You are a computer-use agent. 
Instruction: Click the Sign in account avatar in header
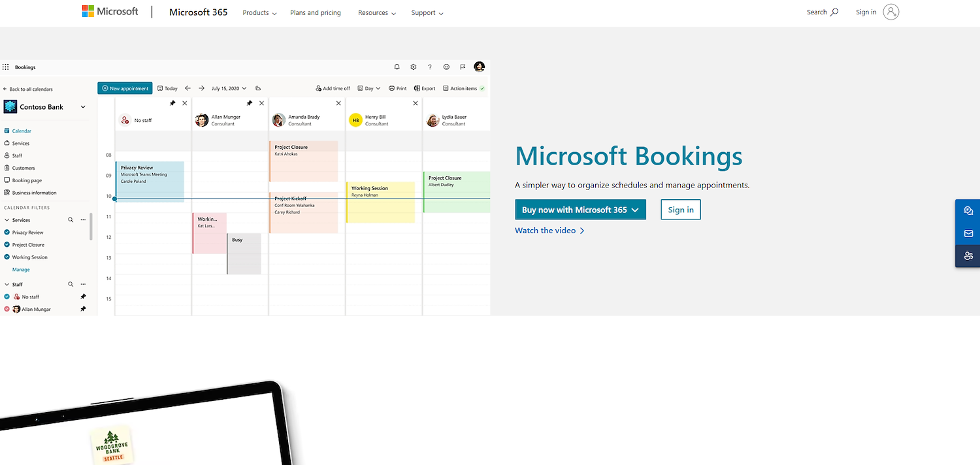pos(890,12)
